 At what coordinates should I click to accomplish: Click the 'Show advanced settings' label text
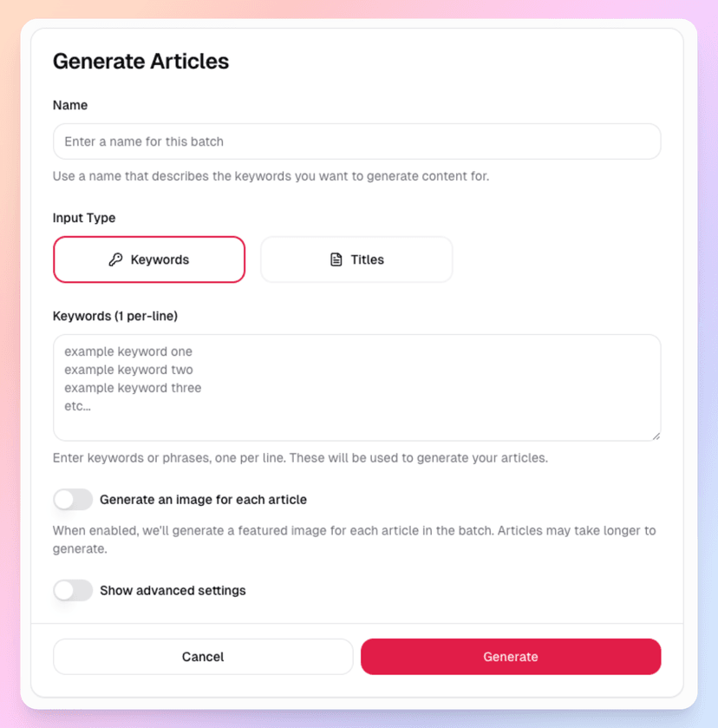pyautogui.click(x=173, y=591)
